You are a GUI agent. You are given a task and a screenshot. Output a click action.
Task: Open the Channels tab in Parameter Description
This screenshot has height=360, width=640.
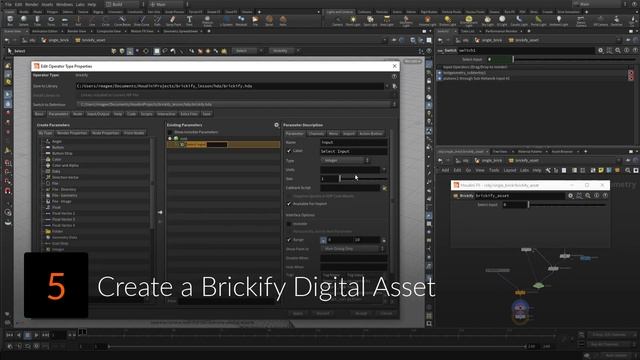[x=316, y=133]
